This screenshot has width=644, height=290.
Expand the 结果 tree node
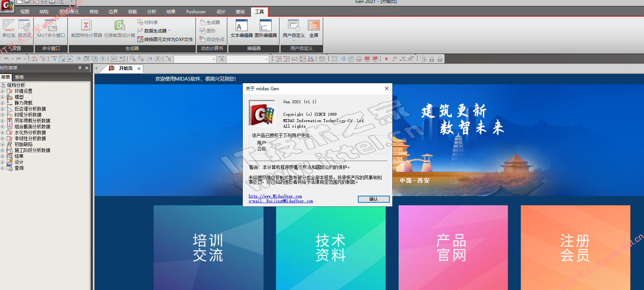click(2, 156)
